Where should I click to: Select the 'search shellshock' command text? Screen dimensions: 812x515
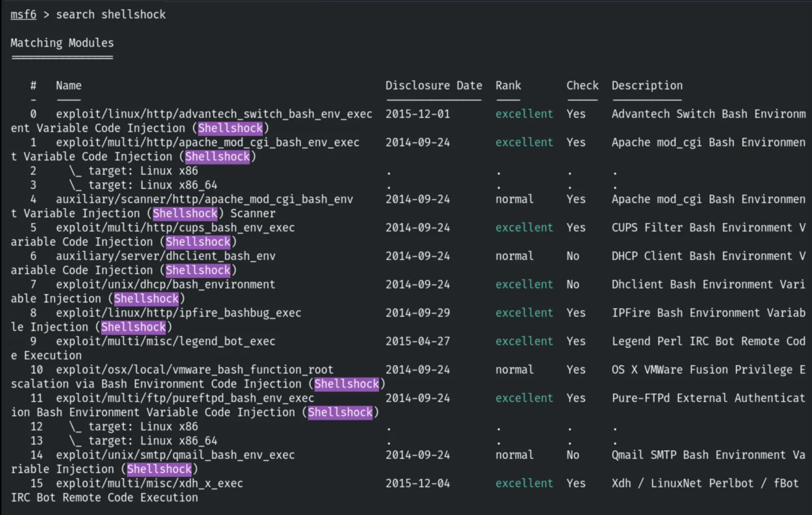111,14
